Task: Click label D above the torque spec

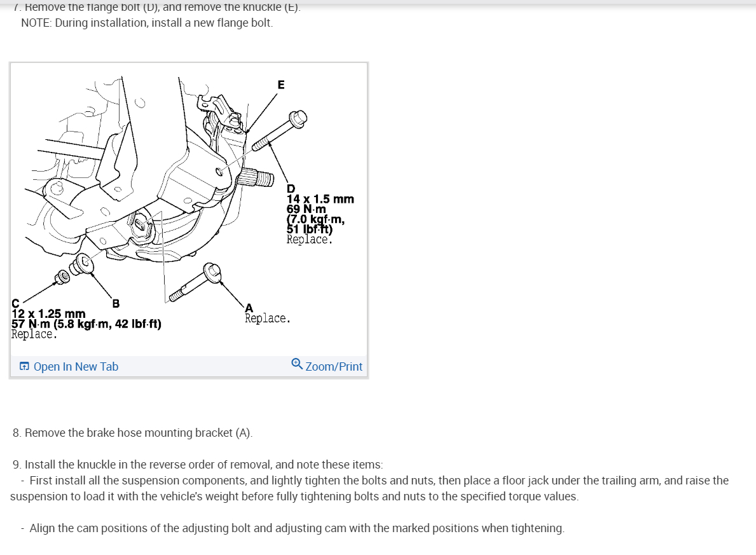Action: [291, 189]
